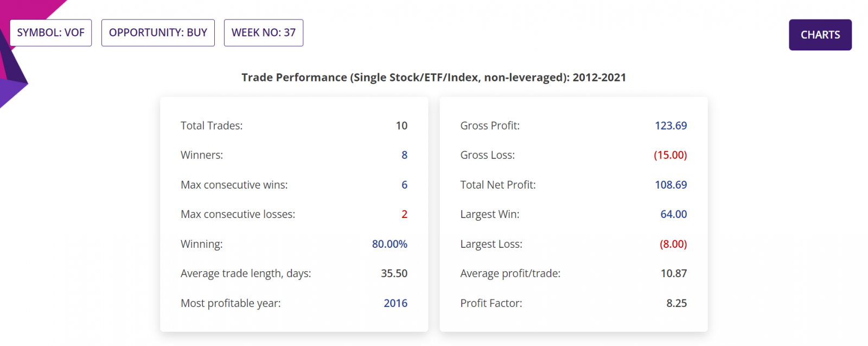Select the Max consecutive losses label
Image resolution: width=868 pixels, height=346 pixels.
pyautogui.click(x=238, y=214)
